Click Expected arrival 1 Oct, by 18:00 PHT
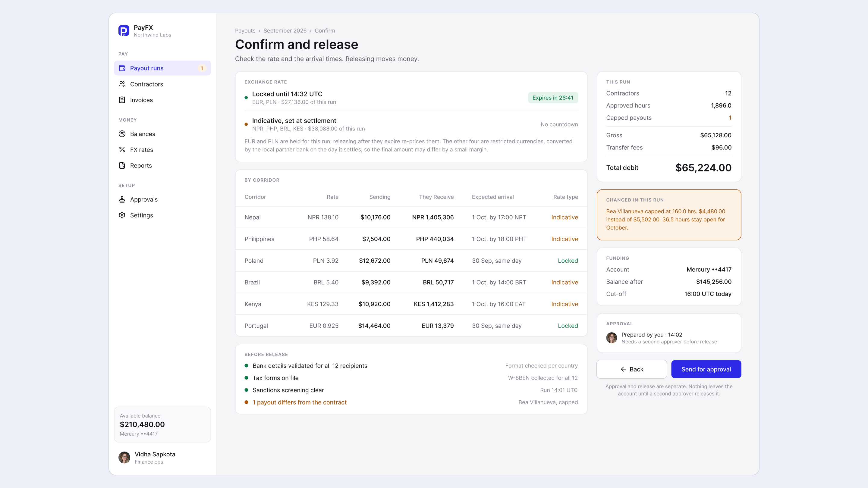Screen dimensions: 868x488 499,239
